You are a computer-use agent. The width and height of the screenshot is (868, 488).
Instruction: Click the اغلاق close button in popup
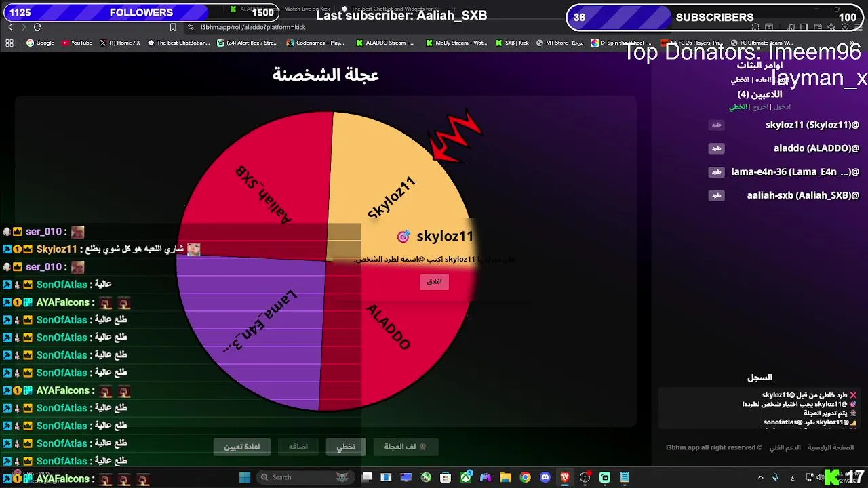[434, 281]
